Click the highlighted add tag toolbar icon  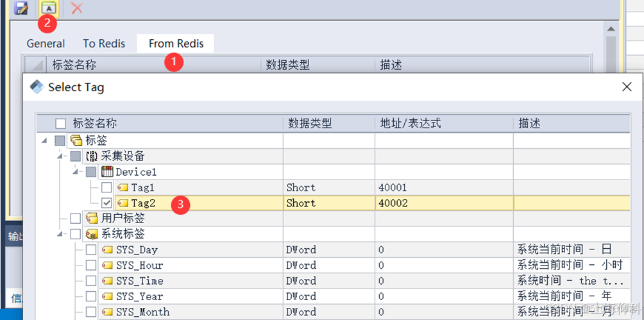tap(48, 8)
